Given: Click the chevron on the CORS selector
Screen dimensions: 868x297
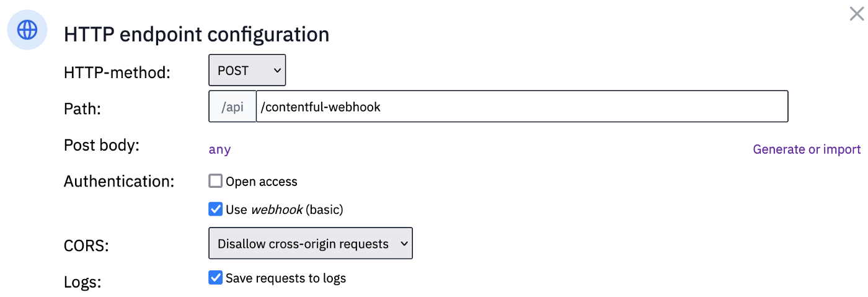Looking at the screenshot, I should pos(404,244).
